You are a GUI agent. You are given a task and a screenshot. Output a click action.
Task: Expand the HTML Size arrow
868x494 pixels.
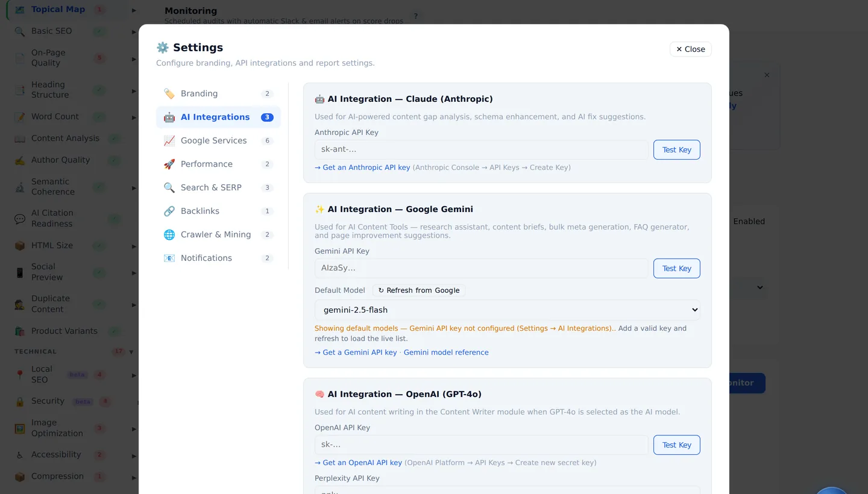(x=134, y=246)
